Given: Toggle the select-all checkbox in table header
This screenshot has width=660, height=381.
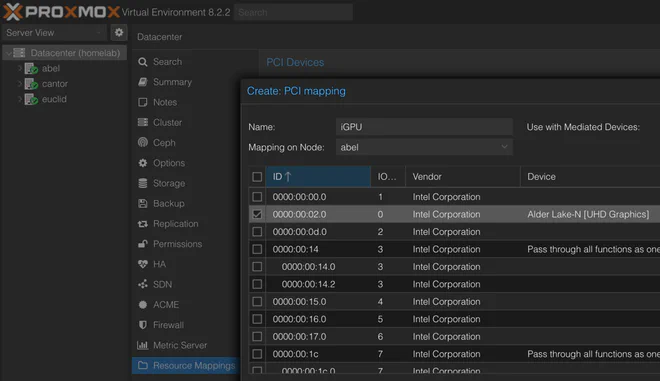Looking at the screenshot, I should tap(257, 177).
